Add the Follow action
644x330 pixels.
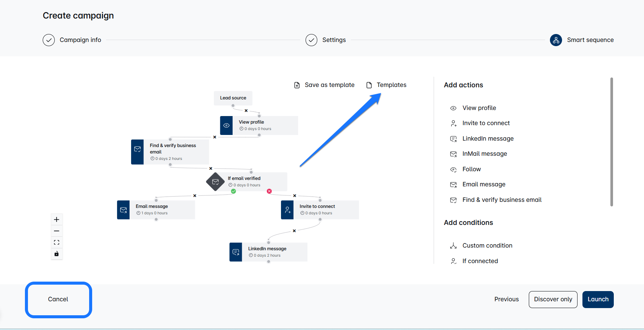[x=471, y=169]
